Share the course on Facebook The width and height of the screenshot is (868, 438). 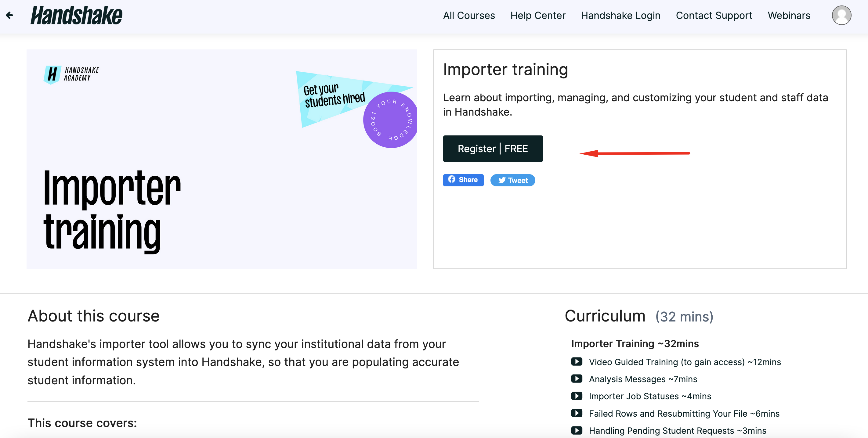[463, 180]
